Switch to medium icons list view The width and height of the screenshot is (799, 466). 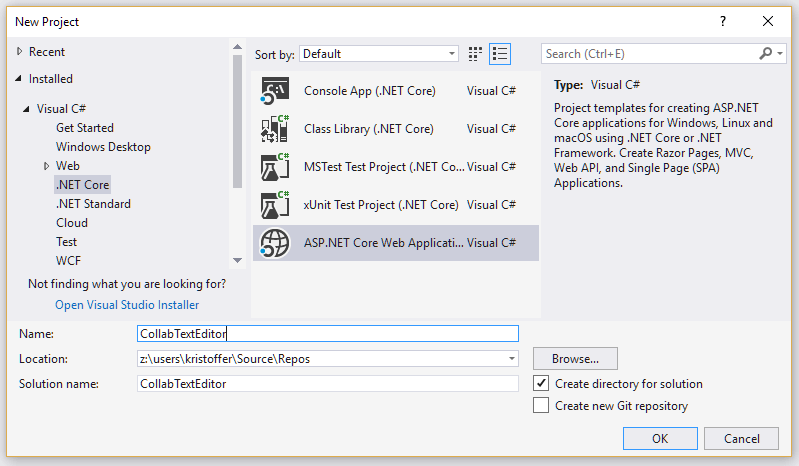[x=500, y=54]
